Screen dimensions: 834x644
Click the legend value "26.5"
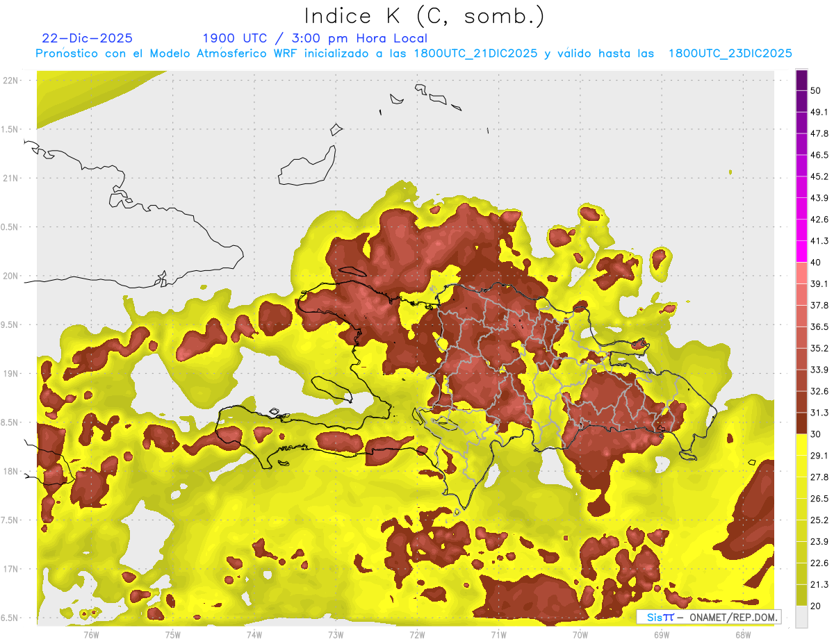click(x=819, y=498)
